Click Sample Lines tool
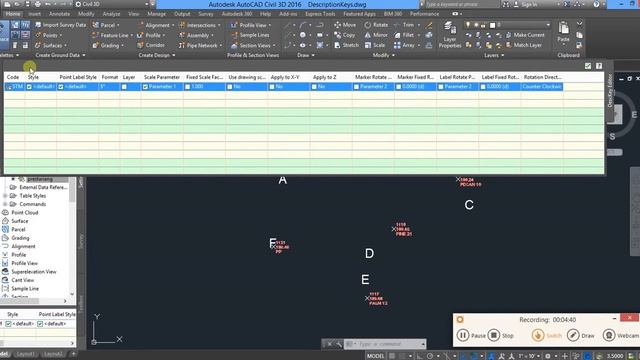This screenshot has width=640, height=360. pos(250,35)
